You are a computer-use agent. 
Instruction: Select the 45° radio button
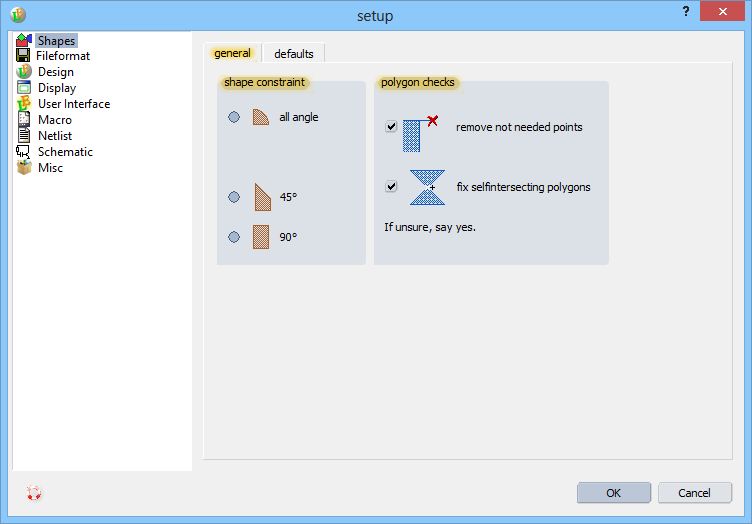click(234, 197)
